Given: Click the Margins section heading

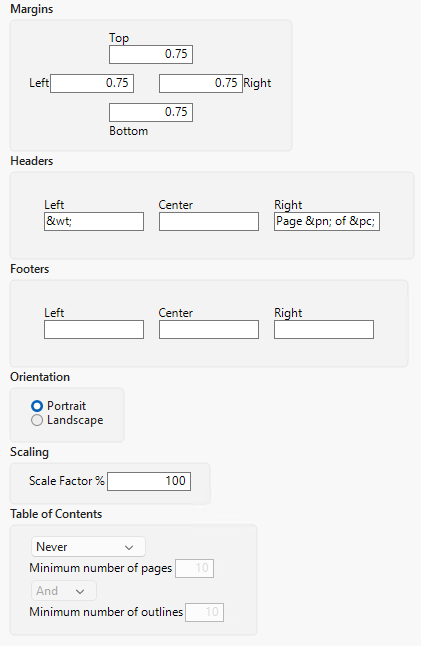Looking at the screenshot, I should (32, 9).
